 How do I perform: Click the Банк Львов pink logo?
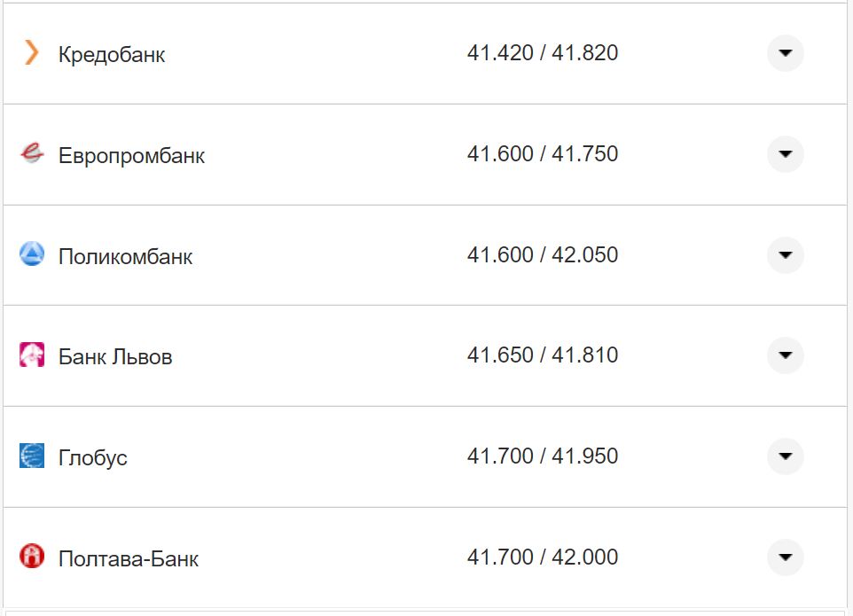point(32,355)
